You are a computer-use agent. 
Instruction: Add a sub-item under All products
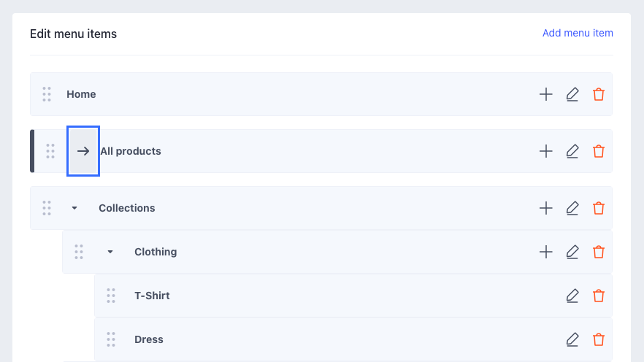(x=545, y=151)
